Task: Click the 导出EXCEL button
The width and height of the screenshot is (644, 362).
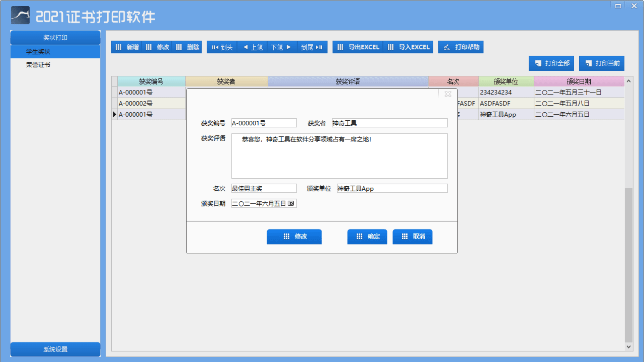Action: point(358,47)
